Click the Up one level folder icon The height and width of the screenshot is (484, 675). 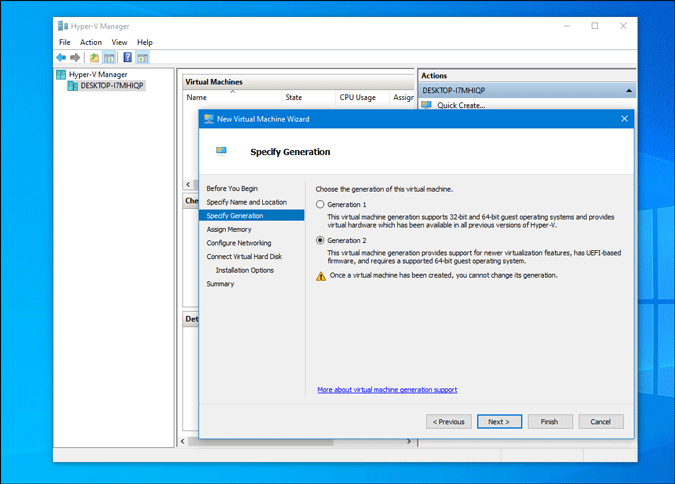coord(94,57)
